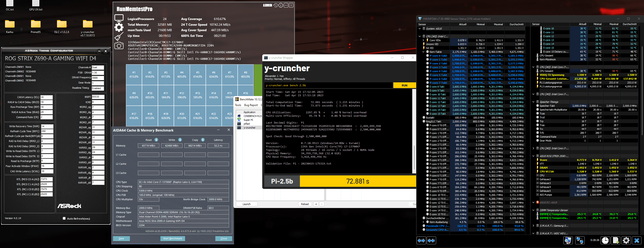Select Vcore row in HWiNFO right pane
The width and height of the screenshot is (644, 248).
[x=587, y=160]
